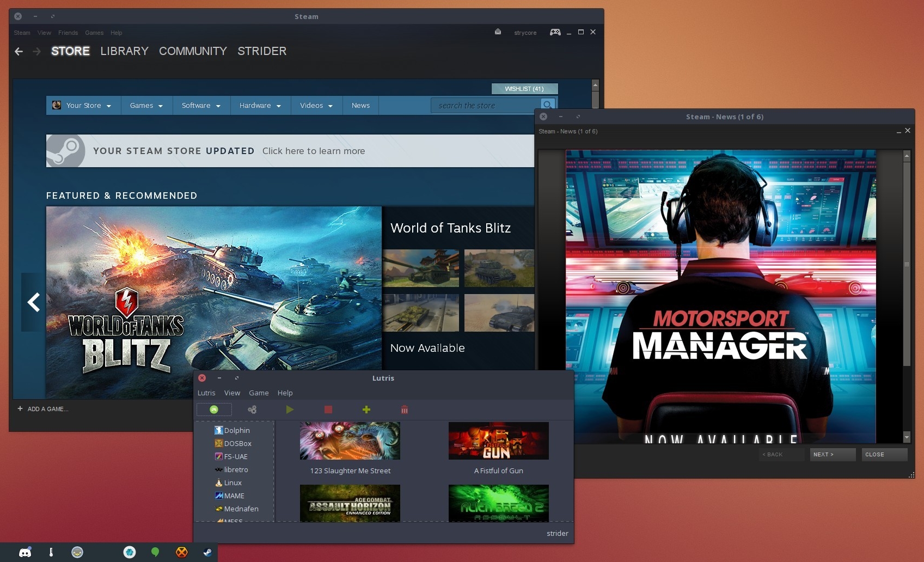This screenshot has width=924, height=562.
Task: Click the red trash Remove game icon
Action: (405, 410)
